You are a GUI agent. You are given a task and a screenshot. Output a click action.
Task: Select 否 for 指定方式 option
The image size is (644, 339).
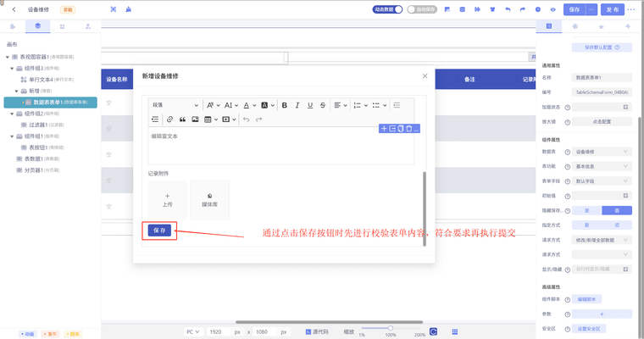617,225
